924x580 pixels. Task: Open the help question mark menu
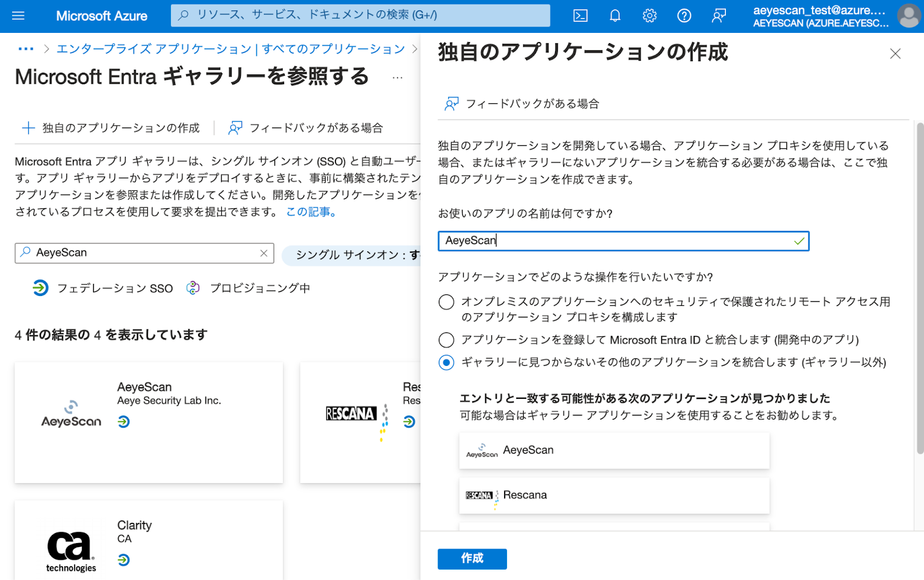coord(684,16)
